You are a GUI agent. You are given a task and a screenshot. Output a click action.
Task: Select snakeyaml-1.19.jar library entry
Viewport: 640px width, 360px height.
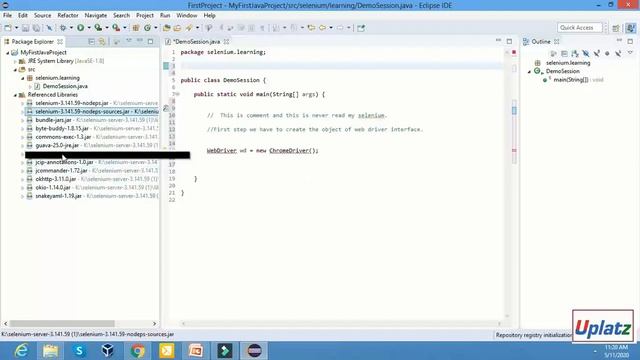point(58,196)
